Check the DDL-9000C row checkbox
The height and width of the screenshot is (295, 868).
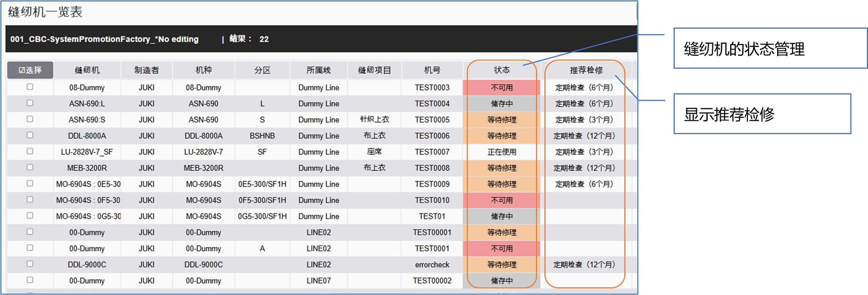pyautogui.click(x=30, y=264)
